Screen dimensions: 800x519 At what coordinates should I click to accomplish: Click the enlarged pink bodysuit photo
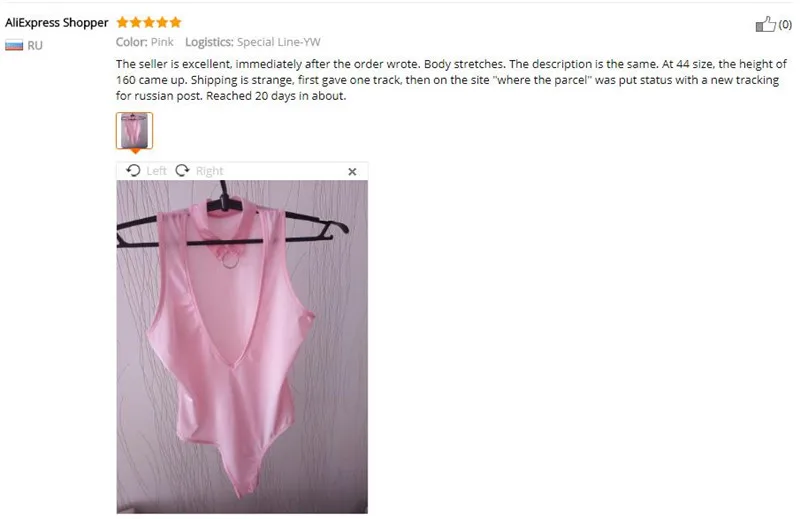tap(242, 347)
